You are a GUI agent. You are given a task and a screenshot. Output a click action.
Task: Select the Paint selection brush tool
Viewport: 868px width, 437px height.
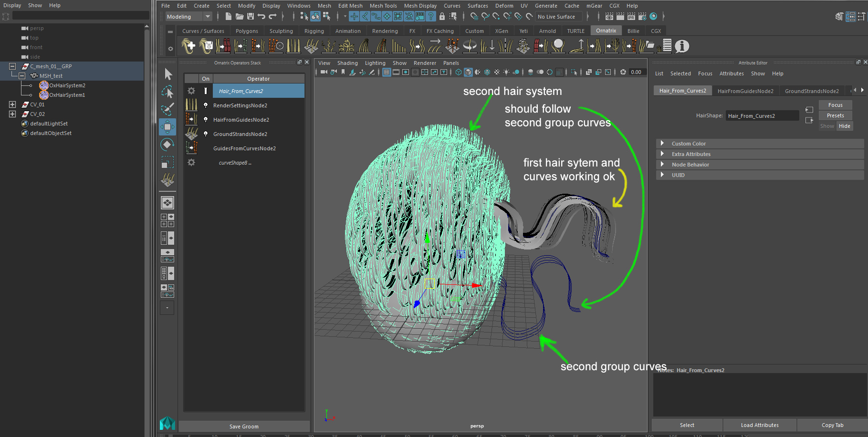tap(167, 109)
